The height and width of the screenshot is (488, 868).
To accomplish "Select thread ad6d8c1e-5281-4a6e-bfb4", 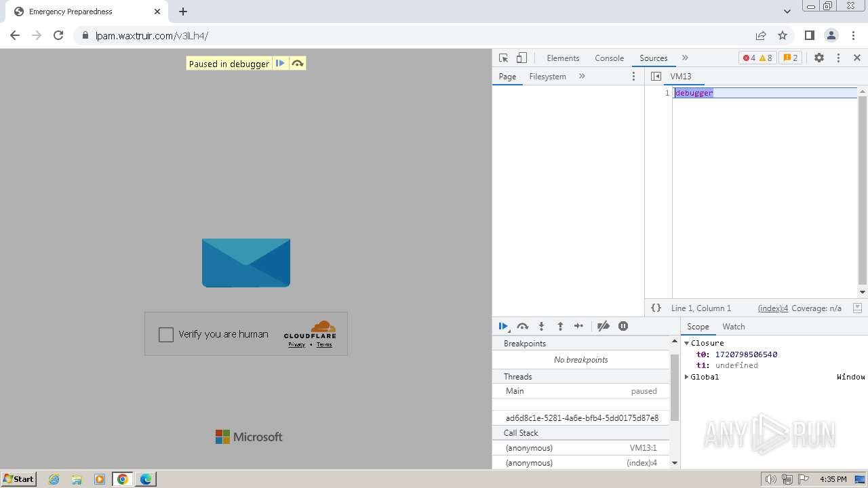I will (580, 418).
